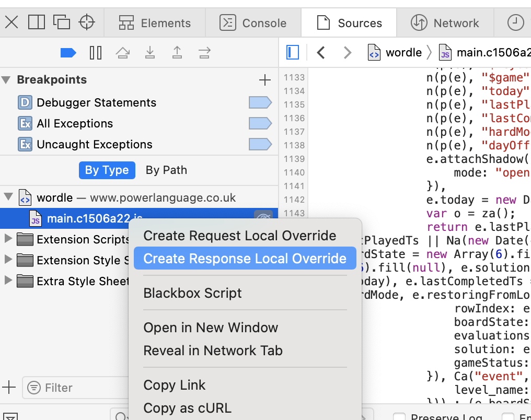531x420 pixels.
Task: Click wordle in the path breadcrumb
Action: (x=395, y=53)
